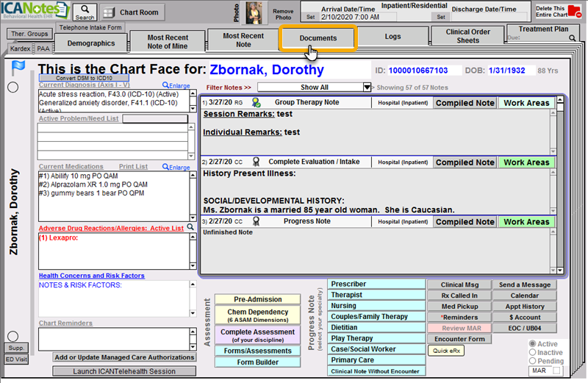Image resolution: width=588 pixels, height=383 pixels.
Task: Click magnifier next to Adverse Drug Reactions list
Action: (190, 228)
